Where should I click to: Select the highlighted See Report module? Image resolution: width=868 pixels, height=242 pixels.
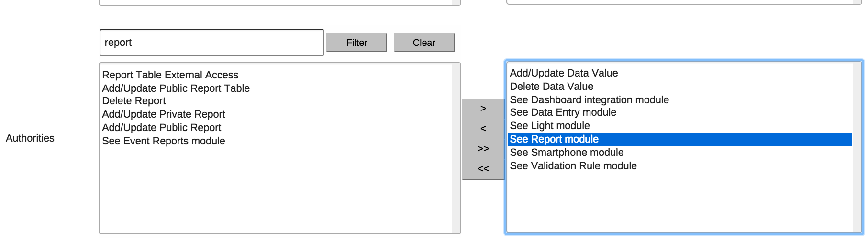click(554, 139)
